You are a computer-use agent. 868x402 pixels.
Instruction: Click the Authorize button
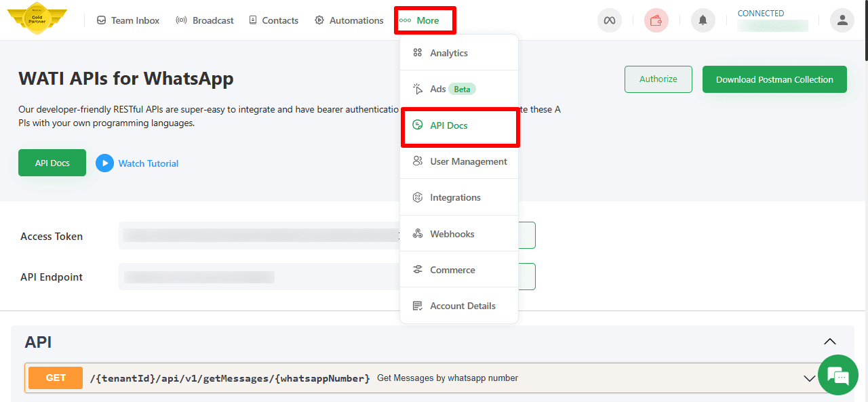click(658, 79)
